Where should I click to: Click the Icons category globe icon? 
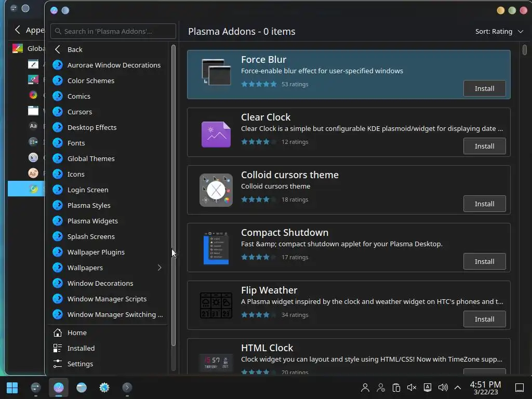pos(58,175)
